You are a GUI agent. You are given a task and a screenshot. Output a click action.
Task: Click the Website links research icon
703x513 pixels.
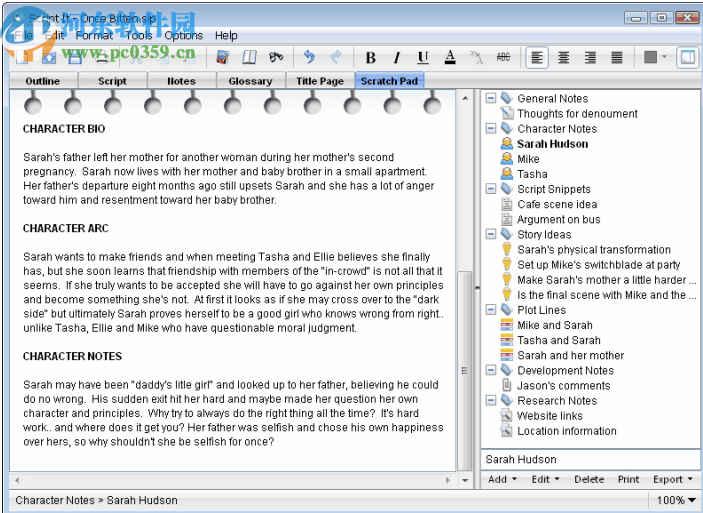[x=507, y=415]
